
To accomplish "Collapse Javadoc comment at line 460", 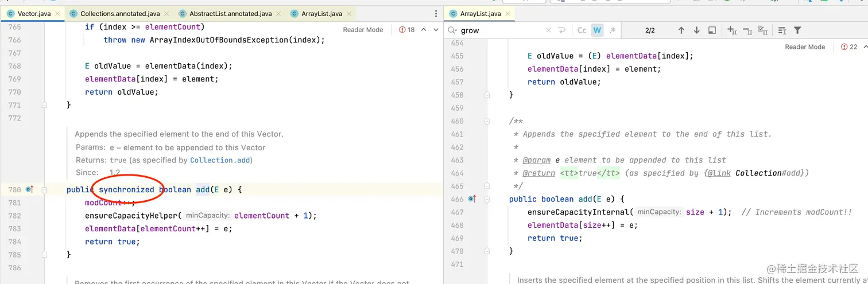I will pos(487,121).
